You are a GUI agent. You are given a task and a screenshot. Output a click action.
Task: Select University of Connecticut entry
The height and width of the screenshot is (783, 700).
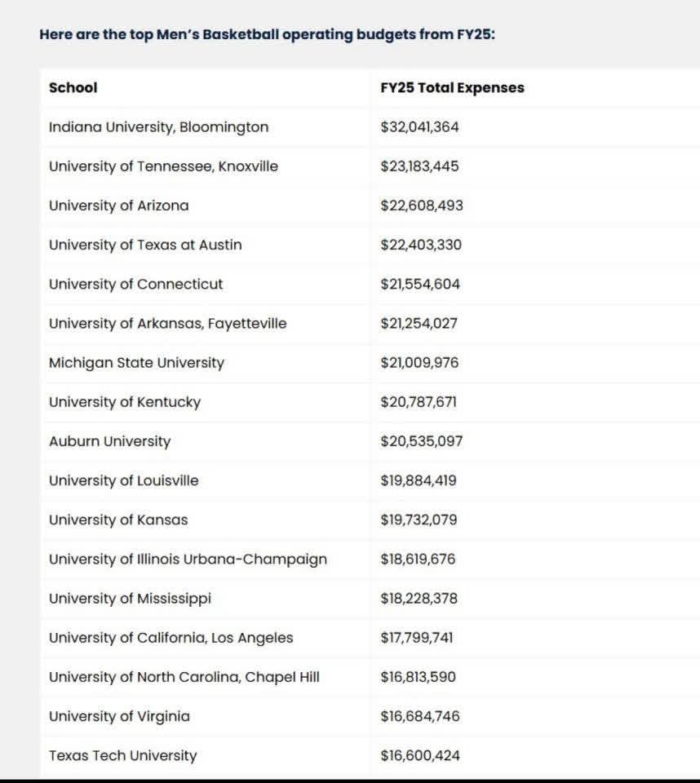coord(135,285)
